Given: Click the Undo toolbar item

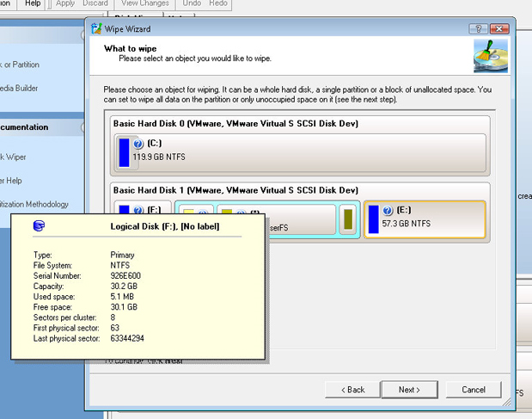Looking at the screenshot, I should pyautogui.click(x=192, y=3).
